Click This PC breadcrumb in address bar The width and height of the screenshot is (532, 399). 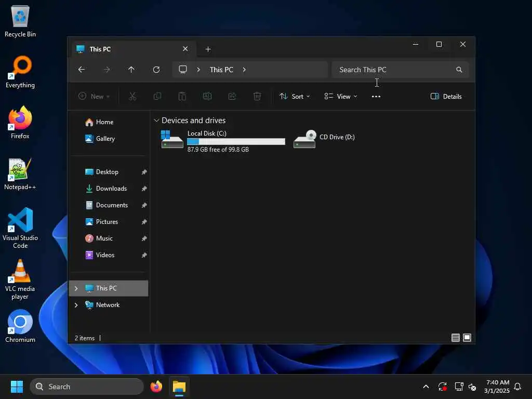click(x=221, y=70)
